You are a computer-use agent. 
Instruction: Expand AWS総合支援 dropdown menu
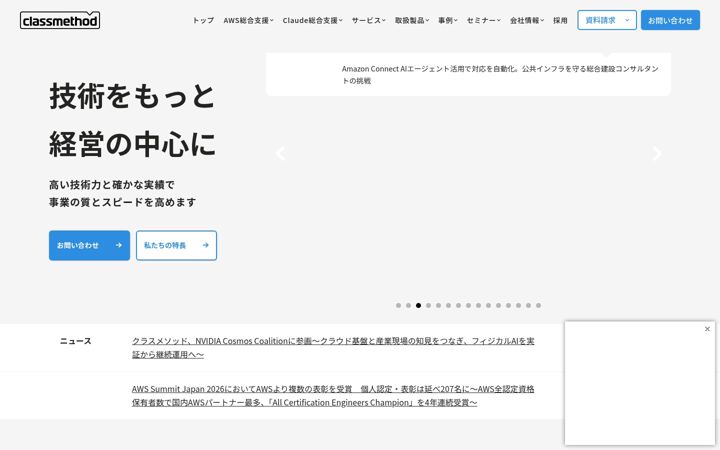[248, 20]
